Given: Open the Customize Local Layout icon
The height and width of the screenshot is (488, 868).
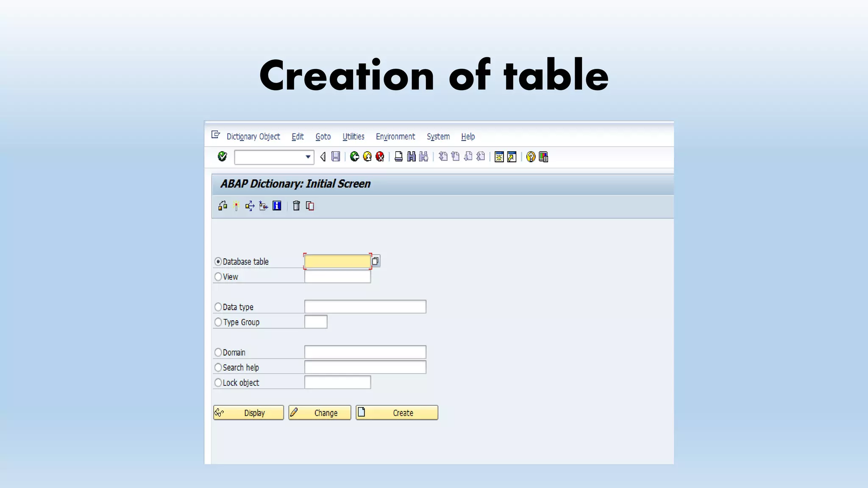Looking at the screenshot, I should [543, 157].
